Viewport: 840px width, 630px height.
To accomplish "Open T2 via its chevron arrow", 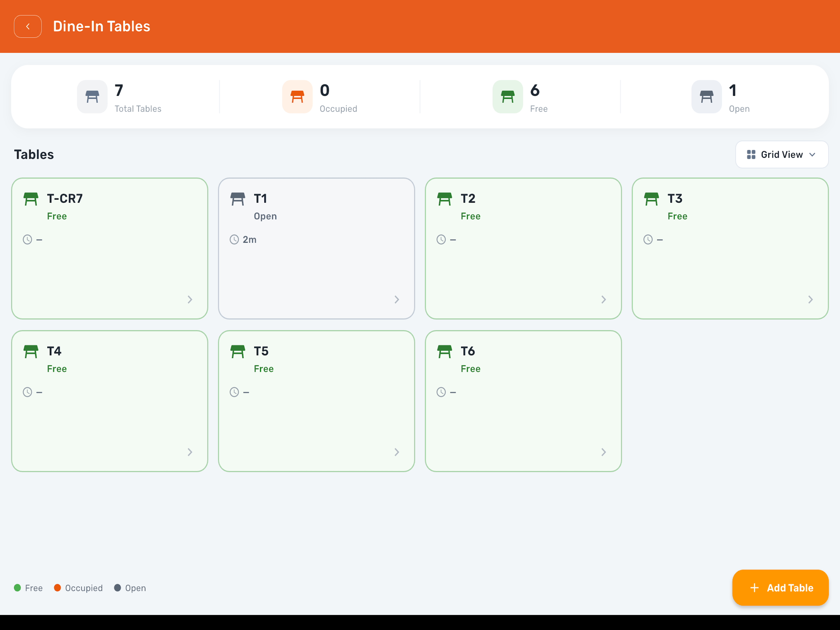I will [604, 300].
